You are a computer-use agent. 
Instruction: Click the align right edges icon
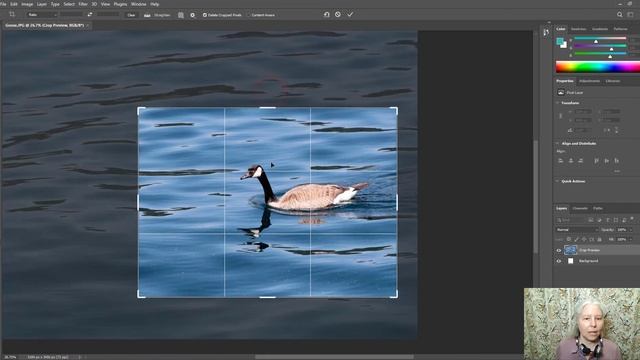(581, 161)
